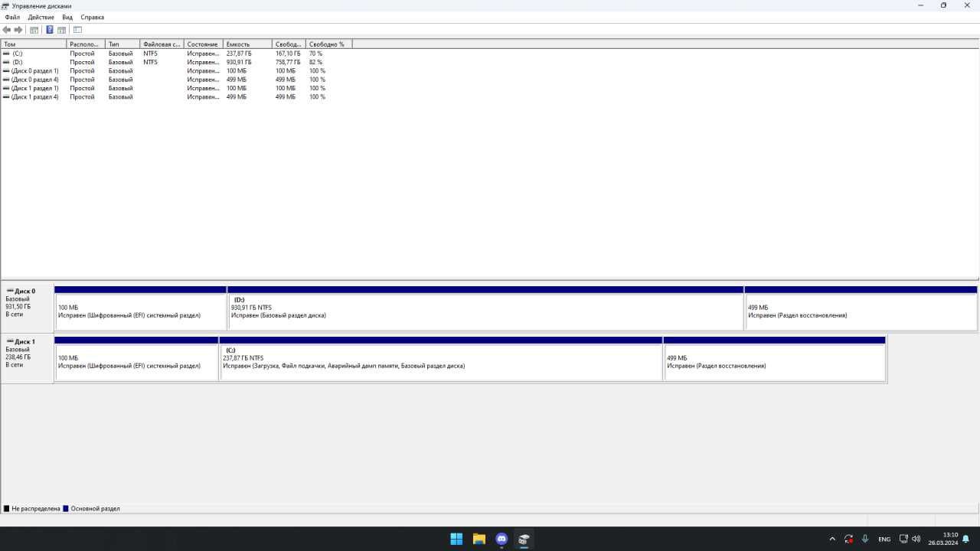Select the (C:) 237,87 ГБ NTFS partition block
The image size is (980, 551).
tap(441, 359)
